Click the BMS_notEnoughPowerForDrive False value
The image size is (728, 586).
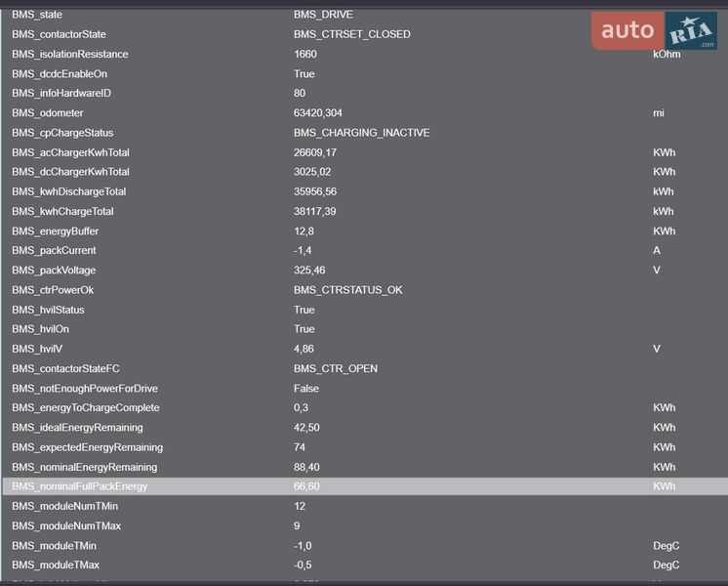305,389
